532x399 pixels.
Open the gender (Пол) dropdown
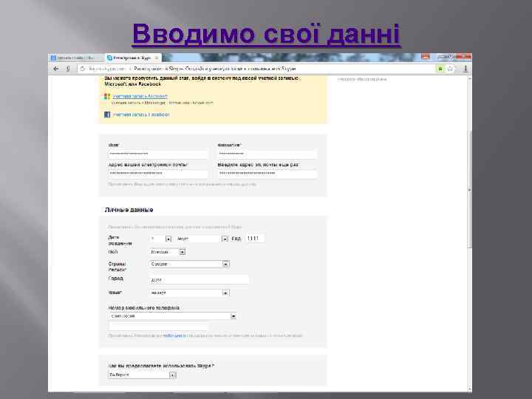tap(168, 252)
